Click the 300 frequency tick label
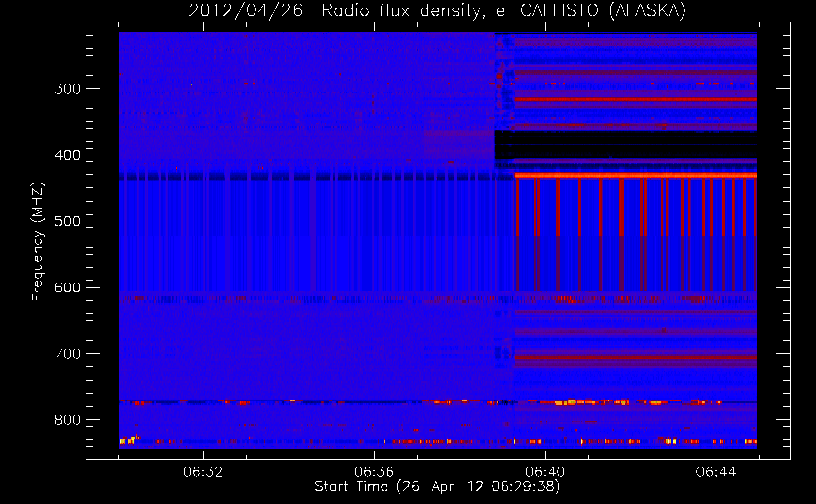 (68, 89)
